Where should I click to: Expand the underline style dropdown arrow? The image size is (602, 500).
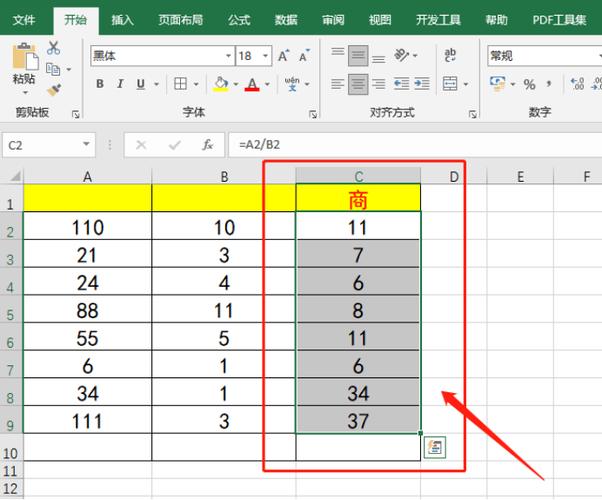(x=156, y=84)
